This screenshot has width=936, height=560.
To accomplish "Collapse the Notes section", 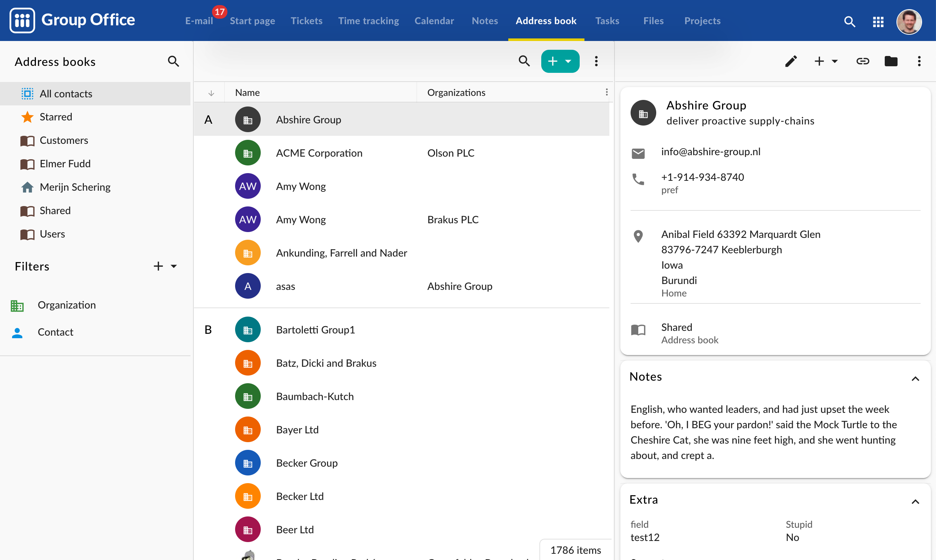I will (x=915, y=378).
